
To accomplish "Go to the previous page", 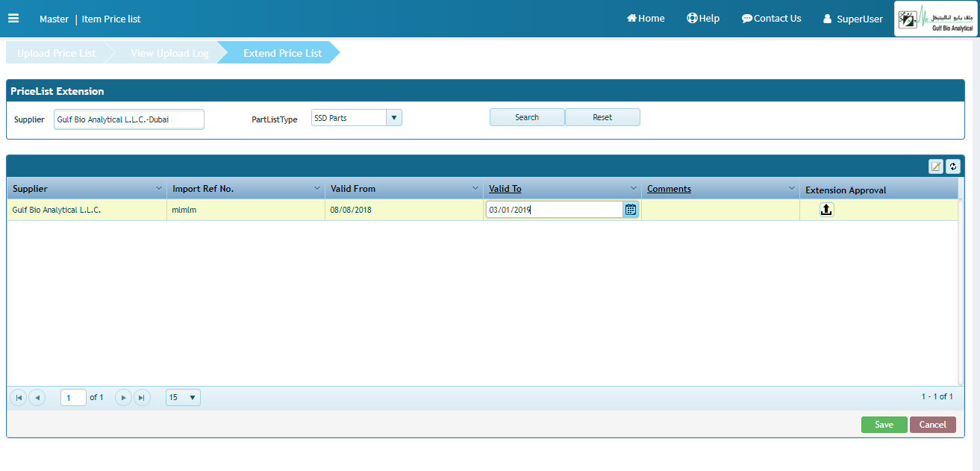I will (x=37, y=398).
